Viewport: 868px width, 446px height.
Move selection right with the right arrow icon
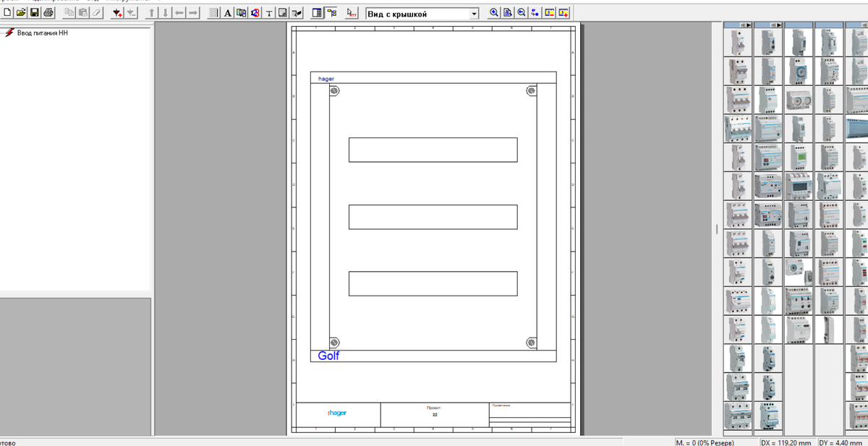tap(193, 13)
